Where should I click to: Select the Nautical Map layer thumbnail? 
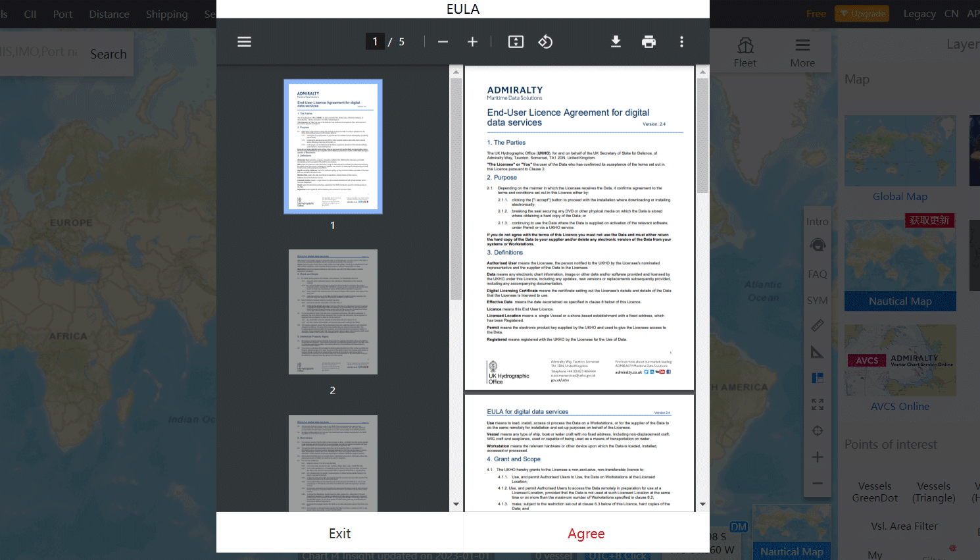(x=900, y=265)
